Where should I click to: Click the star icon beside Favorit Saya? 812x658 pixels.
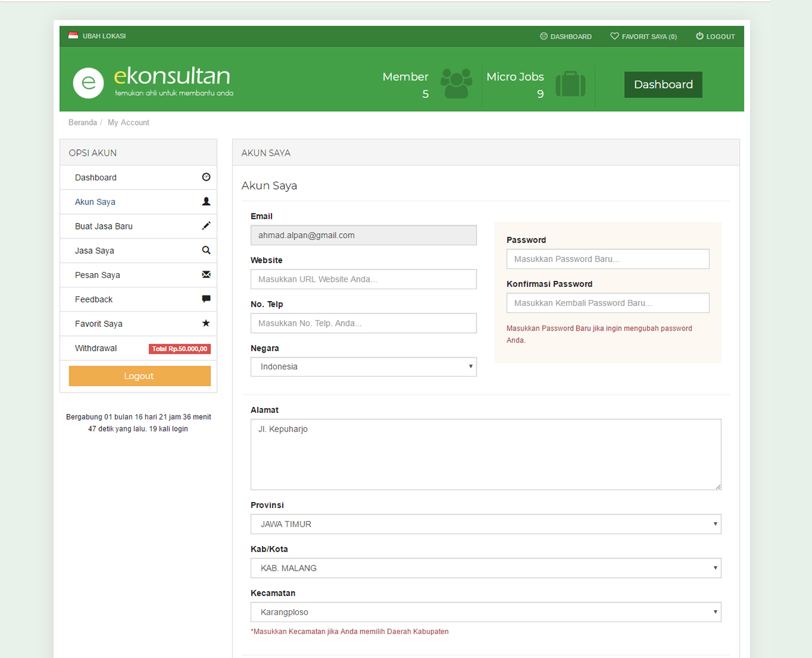pyautogui.click(x=206, y=323)
